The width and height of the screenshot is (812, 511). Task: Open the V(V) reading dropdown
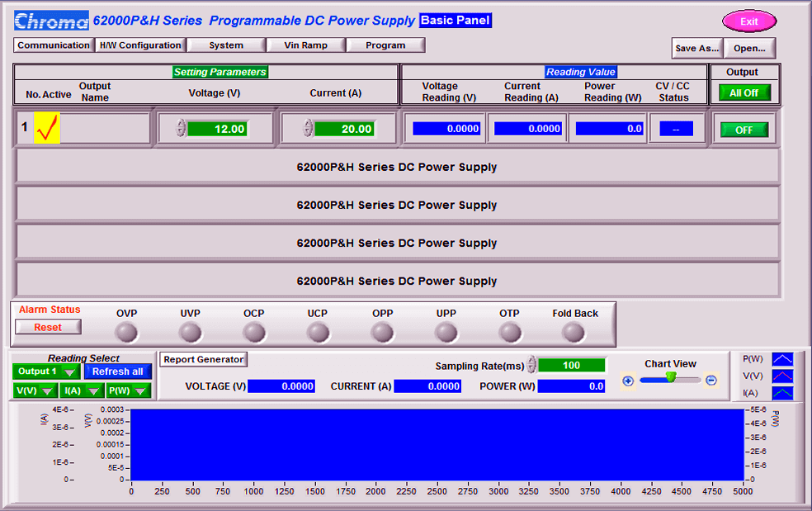click(x=35, y=390)
